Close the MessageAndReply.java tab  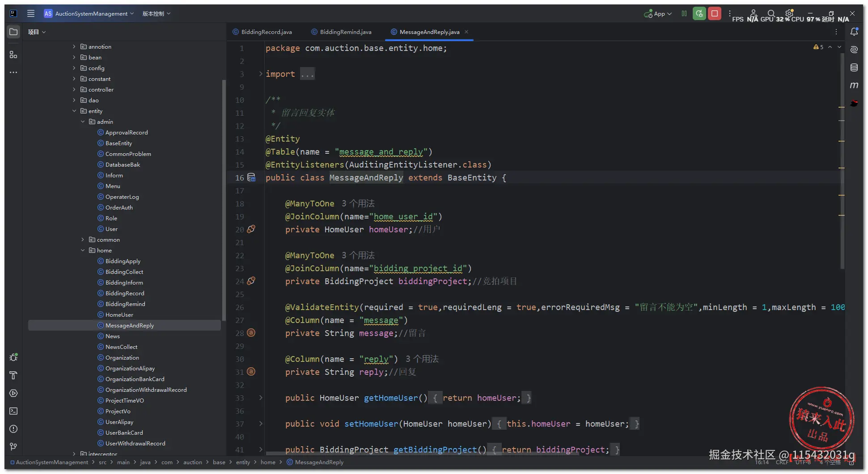tap(466, 32)
